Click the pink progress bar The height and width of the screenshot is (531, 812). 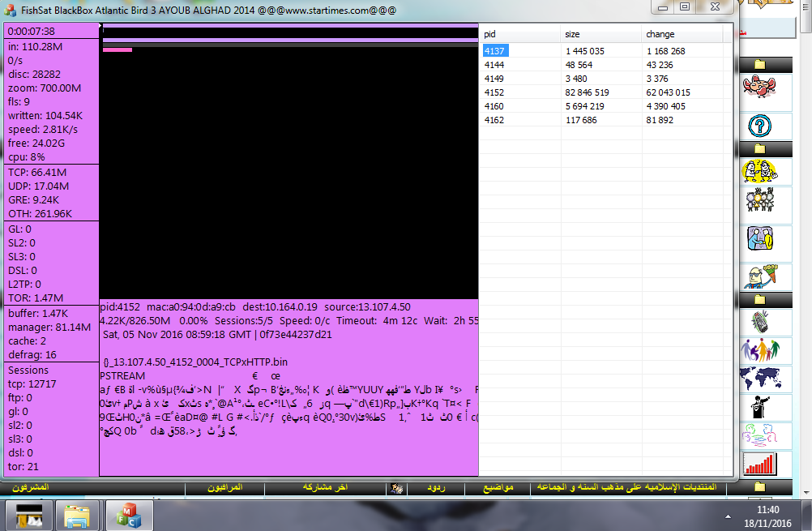click(118, 49)
